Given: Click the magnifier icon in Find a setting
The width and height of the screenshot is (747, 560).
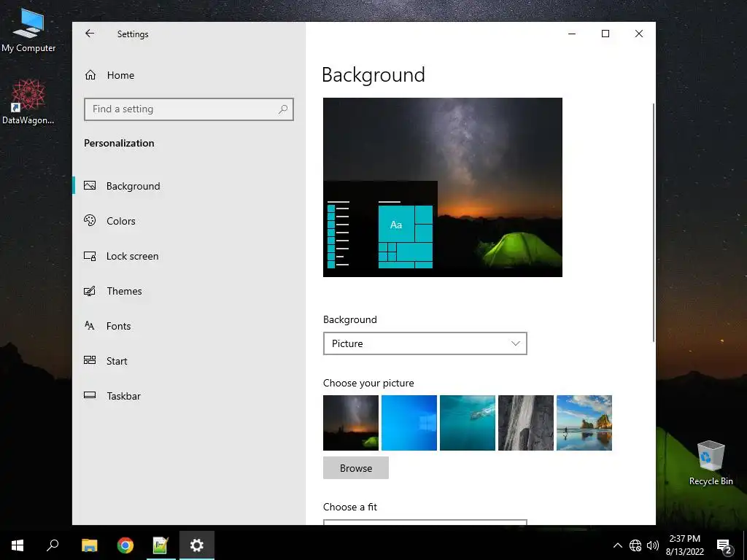Looking at the screenshot, I should [x=283, y=109].
